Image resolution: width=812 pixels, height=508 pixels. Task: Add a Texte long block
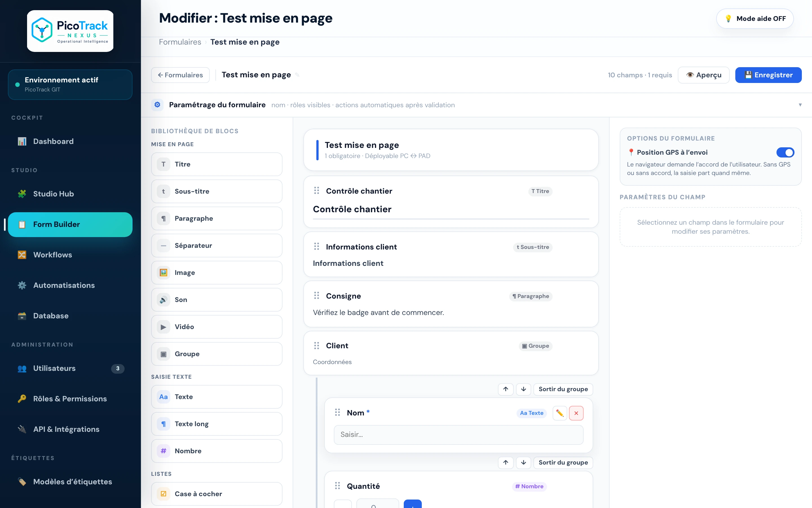click(x=217, y=424)
